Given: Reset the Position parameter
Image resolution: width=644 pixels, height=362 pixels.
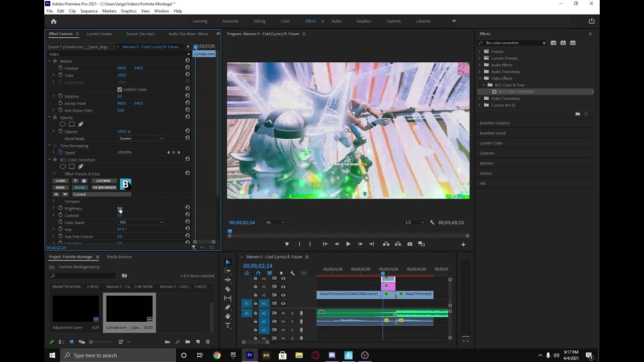Looking at the screenshot, I should pos(187,68).
